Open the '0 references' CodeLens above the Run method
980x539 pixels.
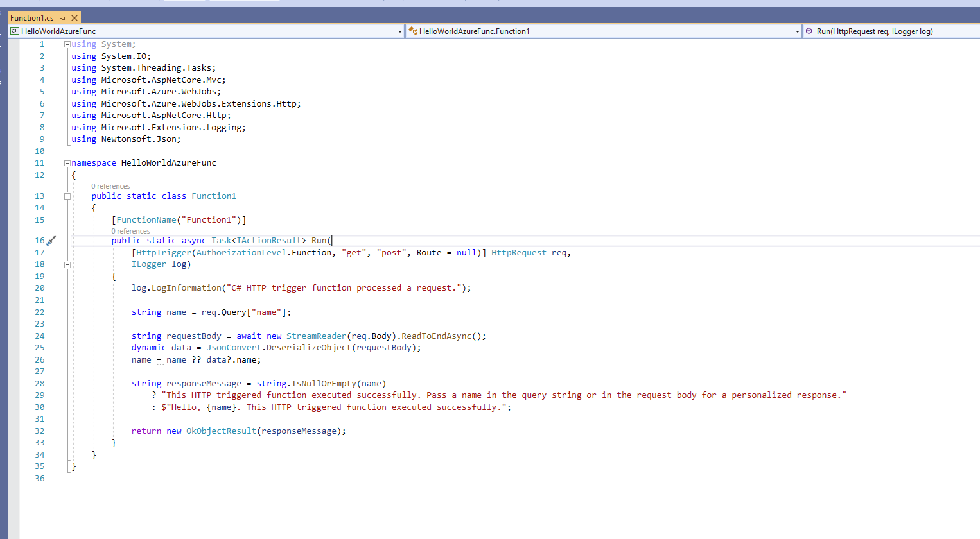pyautogui.click(x=130, y=231)
